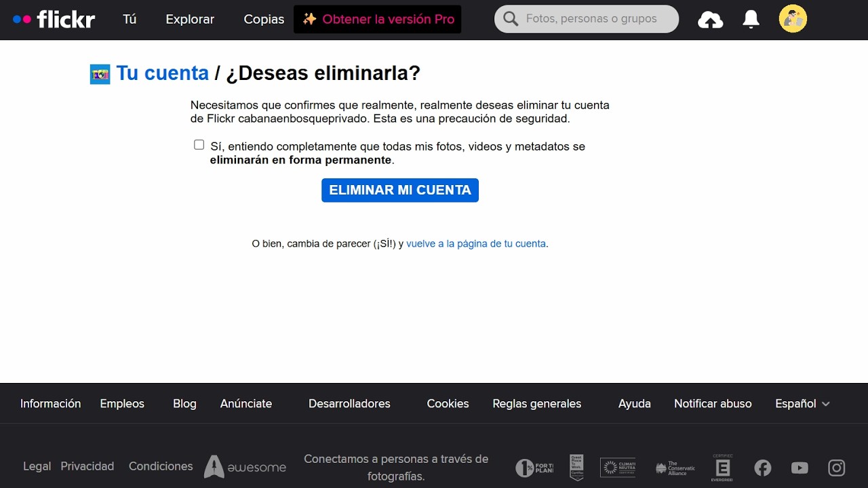Open the Instagram icon in footer
The width and height of the screenshot is (868, 488).
tap(837, 468)
